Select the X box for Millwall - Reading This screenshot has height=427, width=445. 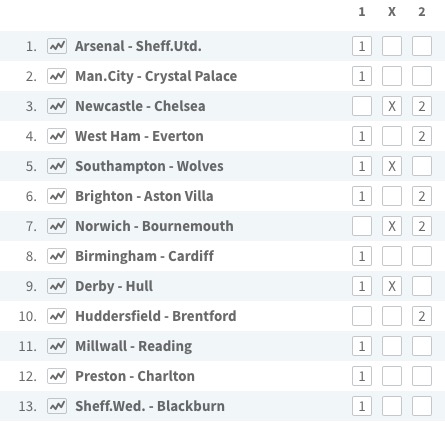point(392,346)
